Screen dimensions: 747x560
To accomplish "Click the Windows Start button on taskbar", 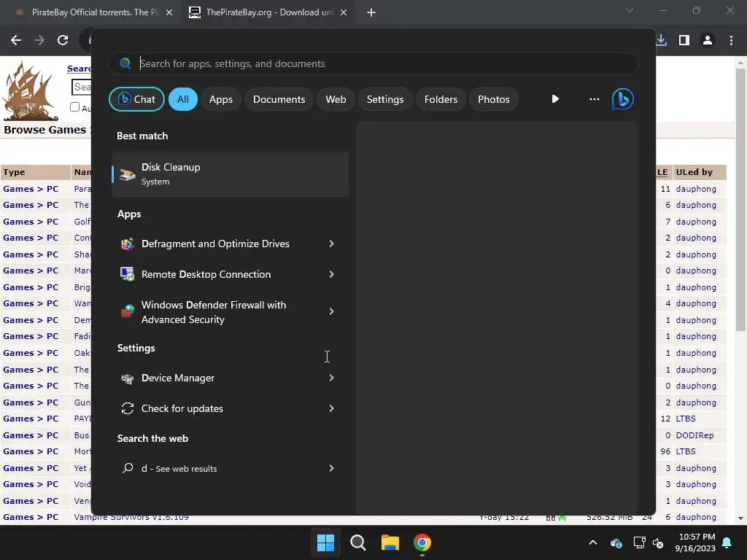I will pyautogui.click(x=326, y=542).
